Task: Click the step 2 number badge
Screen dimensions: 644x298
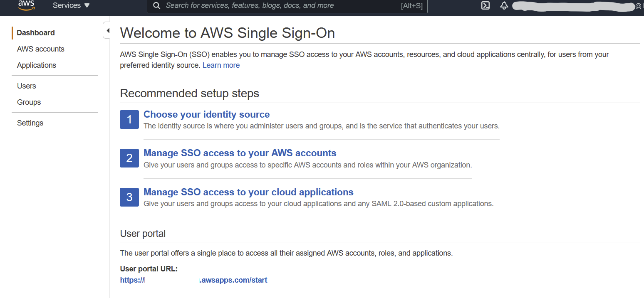Action: 129,158
